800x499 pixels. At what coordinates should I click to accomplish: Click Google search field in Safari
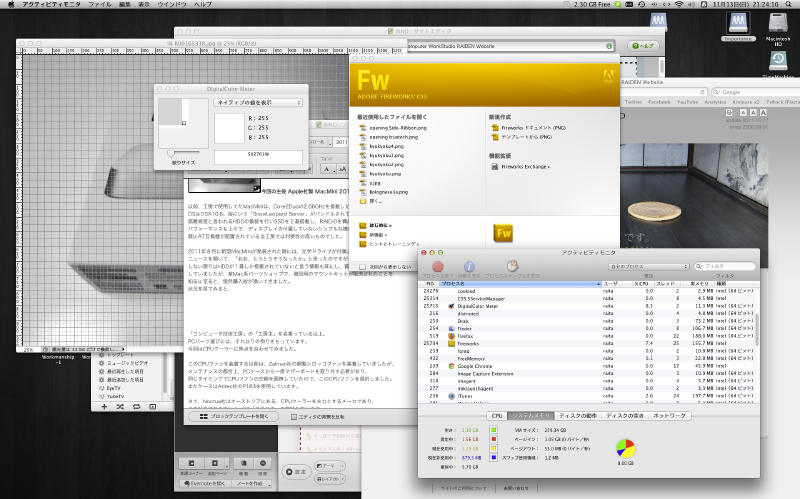(755, 92)
